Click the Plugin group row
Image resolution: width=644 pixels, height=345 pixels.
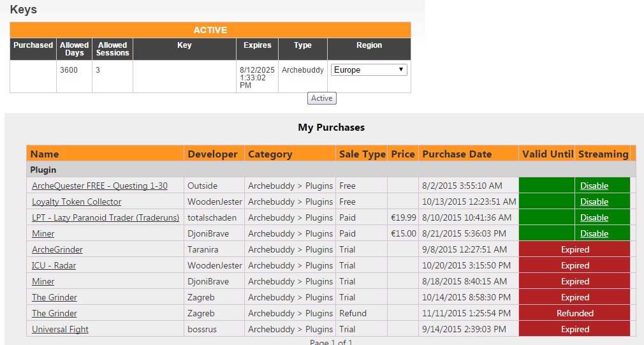click(331, 170)
